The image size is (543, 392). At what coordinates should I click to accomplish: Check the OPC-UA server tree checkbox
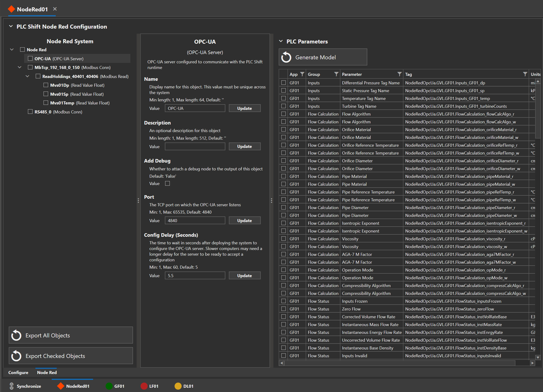click(x=30, y=58)
